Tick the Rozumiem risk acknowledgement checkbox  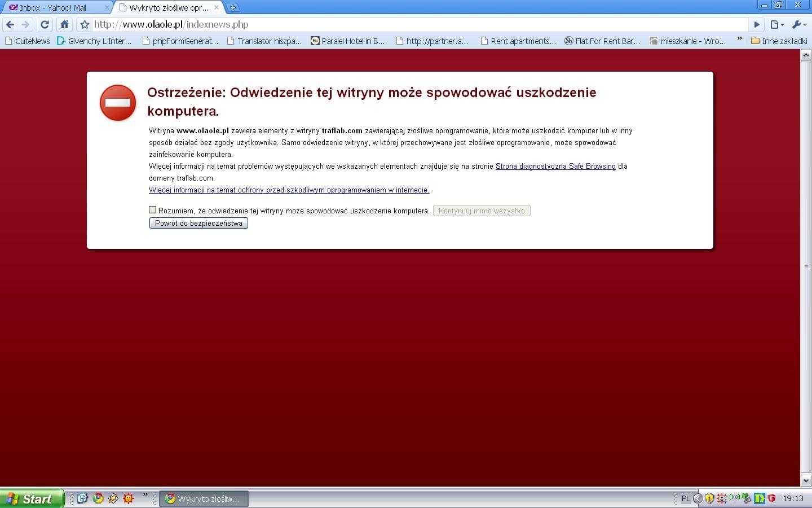pyautogui.click(x=152, y=210)
